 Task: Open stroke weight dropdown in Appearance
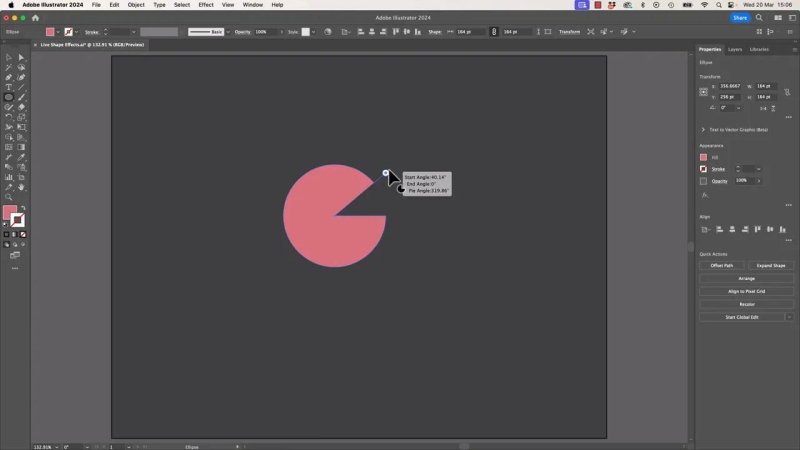pyautogui.click(x=759, y=169)
